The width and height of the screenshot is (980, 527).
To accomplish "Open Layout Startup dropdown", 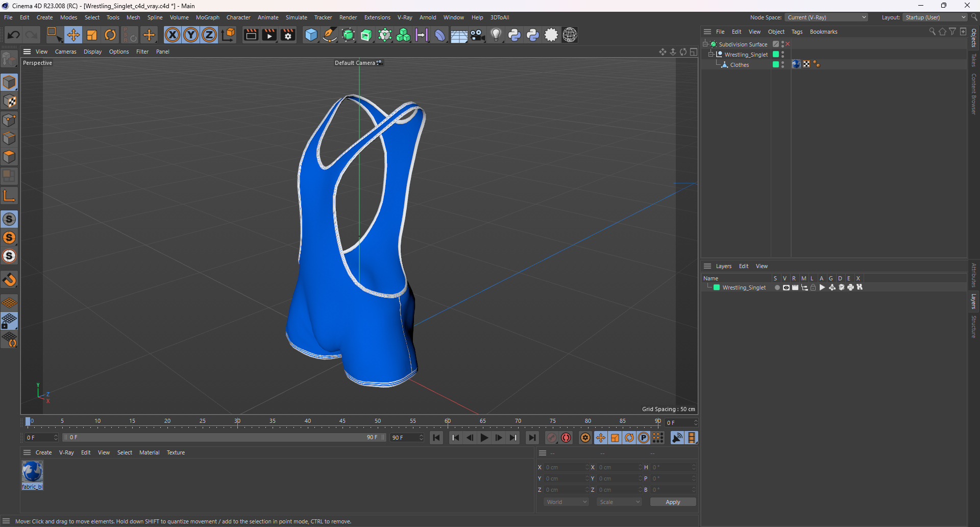I will click(935, 17).
